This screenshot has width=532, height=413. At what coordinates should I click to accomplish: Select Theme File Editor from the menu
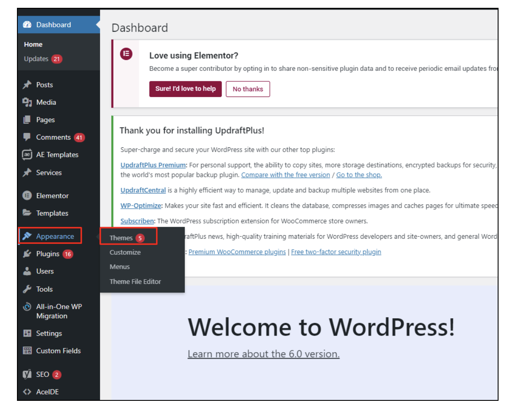[x=135, y=281]
